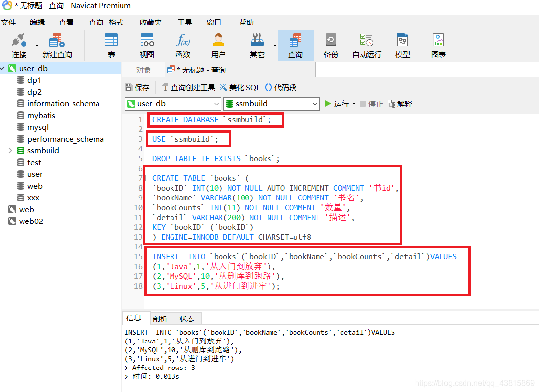Open the user_db connection combo box

coord(173,104)
